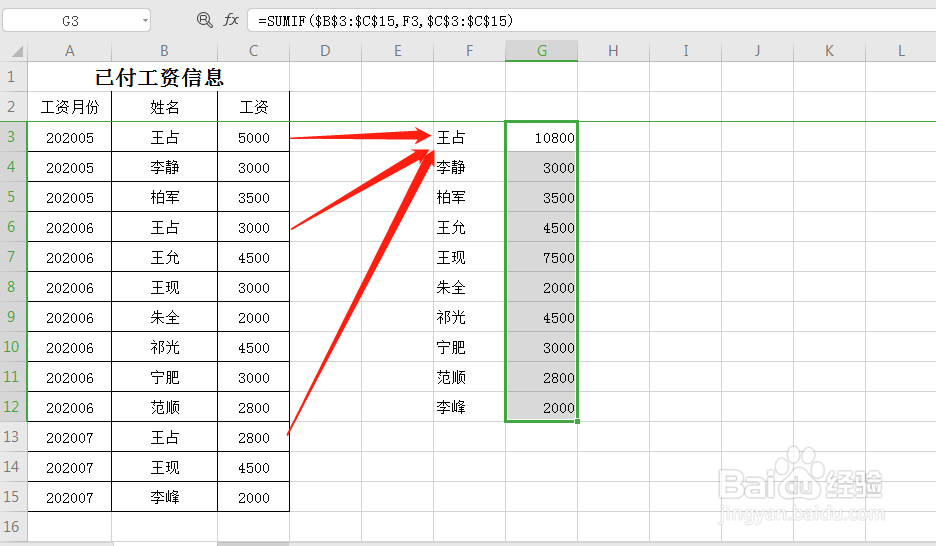Select column J header
The height and width of the screenshot is (546, 936).
coord(758,51)
